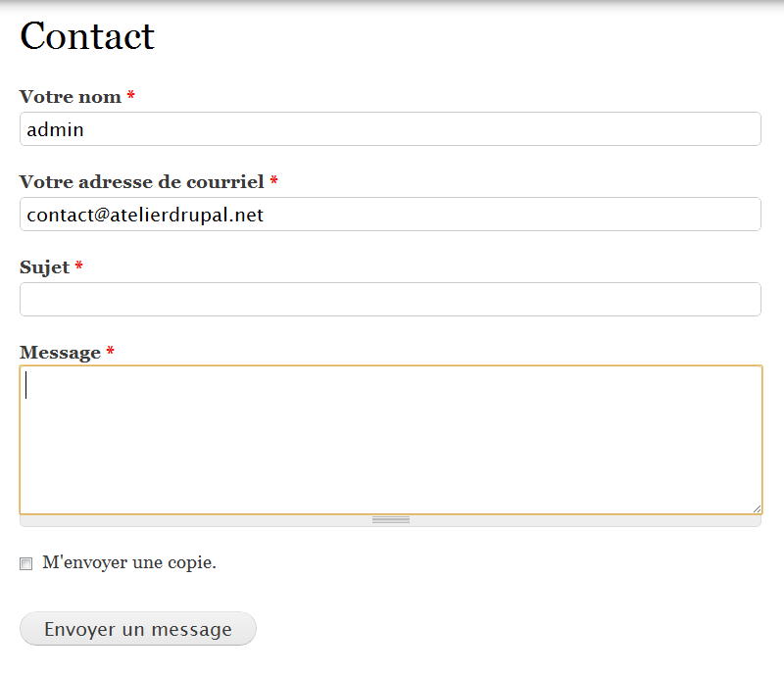Screen dimensions: 784x675
Task: Click the required asterisk beside Message
Action: (111, 352)
